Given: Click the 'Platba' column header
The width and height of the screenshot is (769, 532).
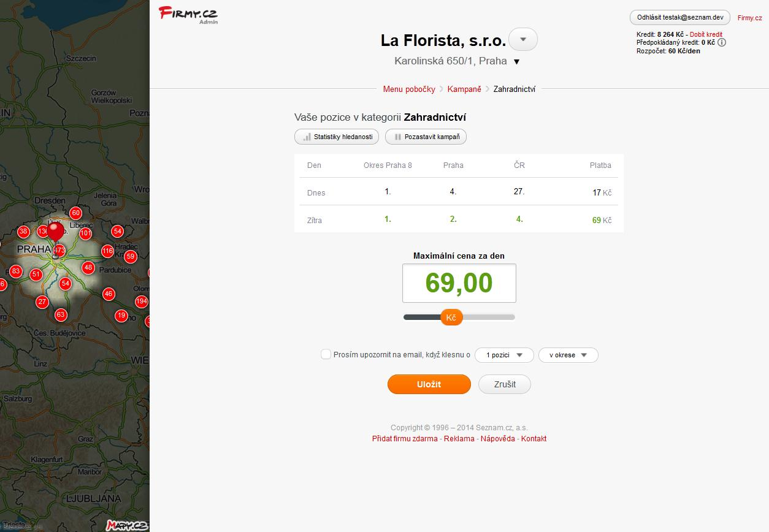Looking at the screenshot, I should (600, 165).
